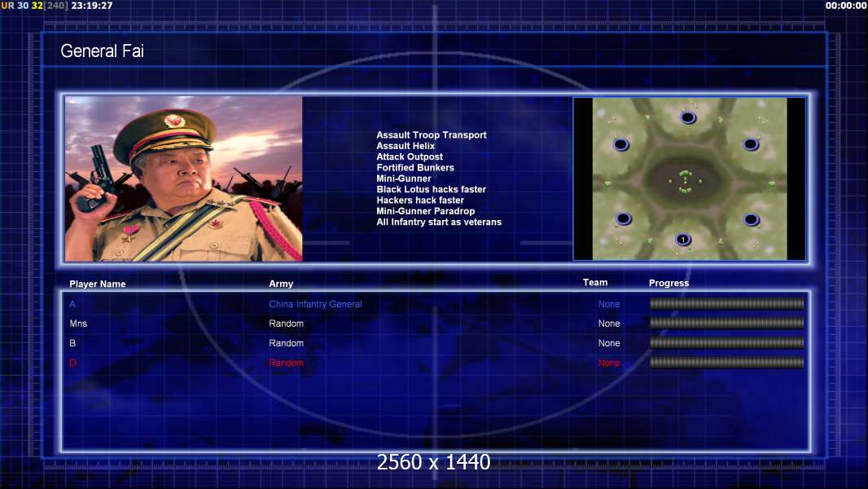The width and height of the screenshot is (868, 489).
Task: Click red 'Random' army for player D
Action: [286, 363]
